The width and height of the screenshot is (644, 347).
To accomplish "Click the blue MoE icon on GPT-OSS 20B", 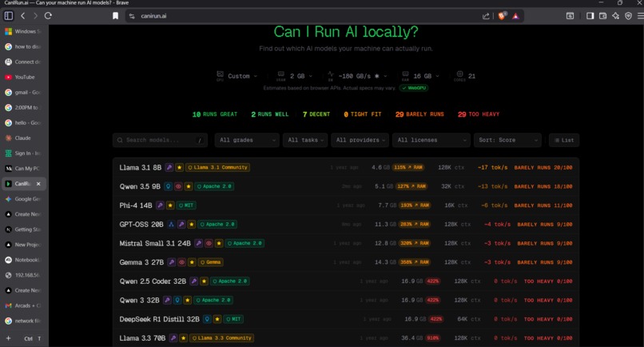I will (171, 224).
